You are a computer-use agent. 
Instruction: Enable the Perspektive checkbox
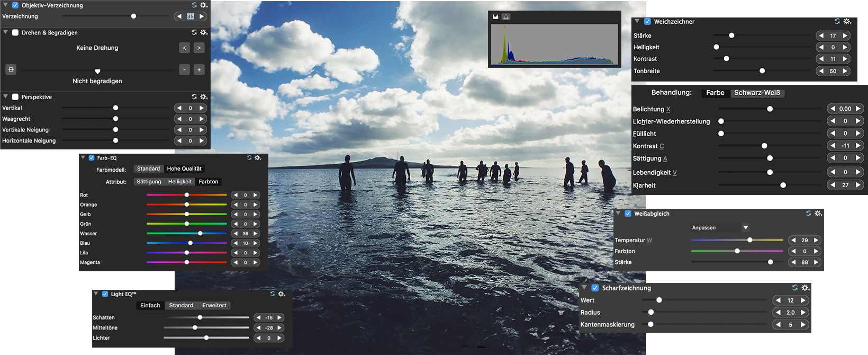[15, 97]
